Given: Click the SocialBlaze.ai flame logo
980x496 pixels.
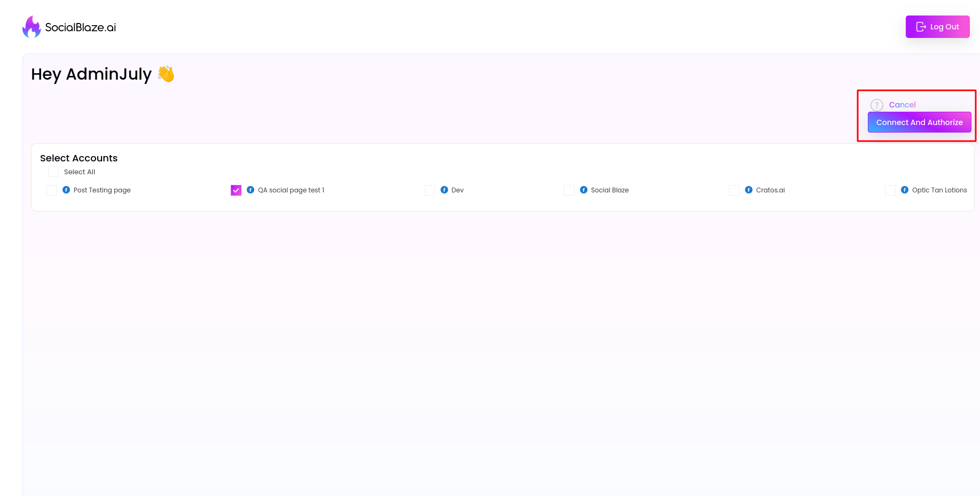Looking at the screenshot, I should click(32, 27).
